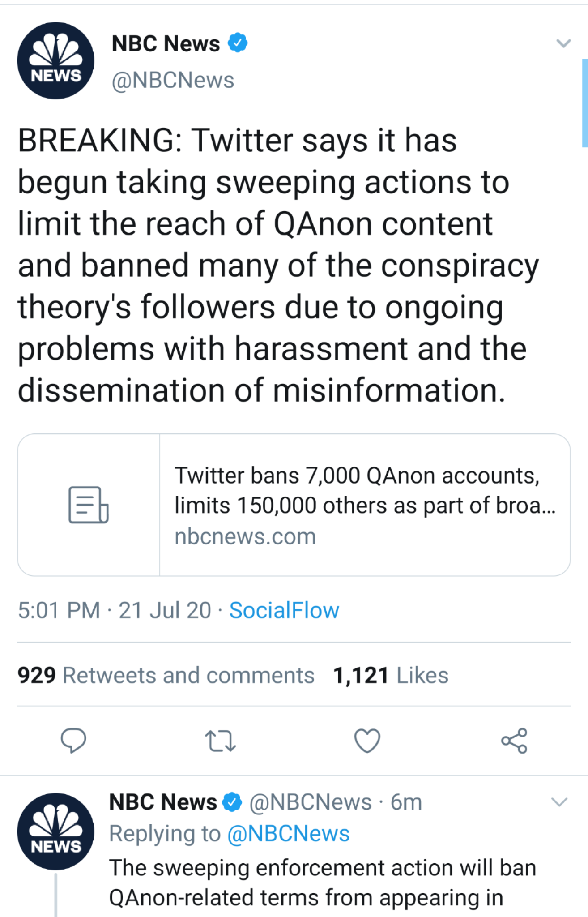Image resolution: width=588 pixels, height=917 pixels.
Task: Open @NBCNews mention in Replying to
Action: 289,834
